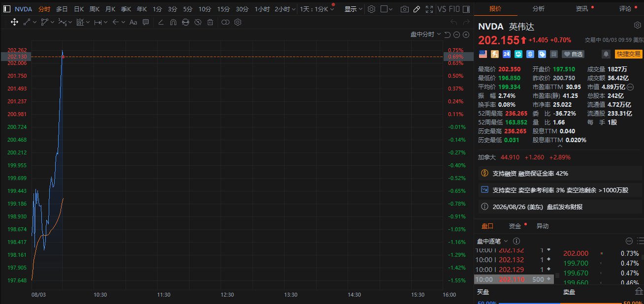Select the measurement range drawing tool
The image size is (644, 304).
tap(97, 22)
